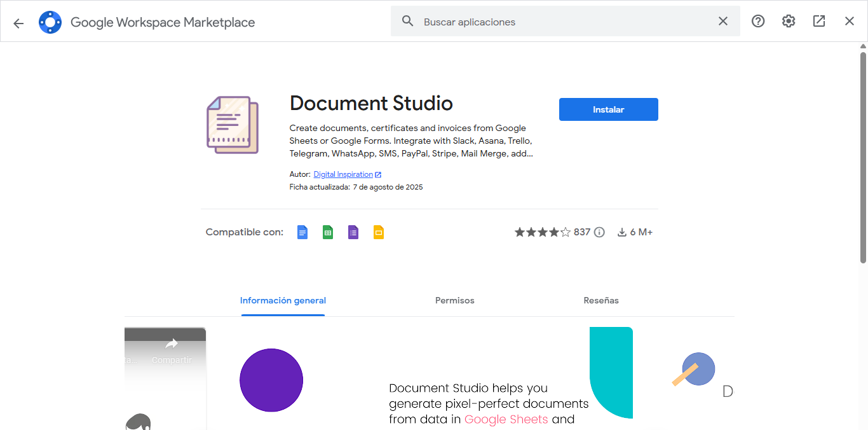Go back using the back arrow
Screen dimensions: 868x430
18,22
